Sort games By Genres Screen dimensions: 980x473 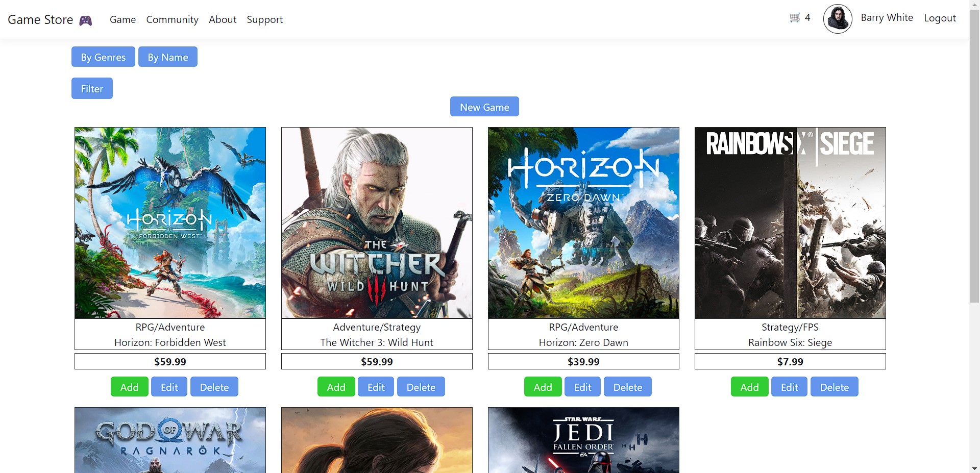(103, 57)
